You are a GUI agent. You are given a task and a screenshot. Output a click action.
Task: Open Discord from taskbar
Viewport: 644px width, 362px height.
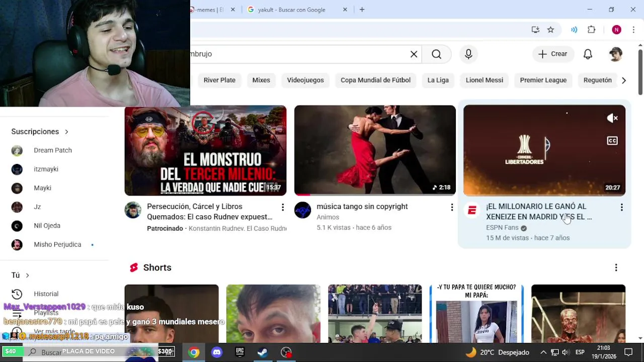point(217,352)
